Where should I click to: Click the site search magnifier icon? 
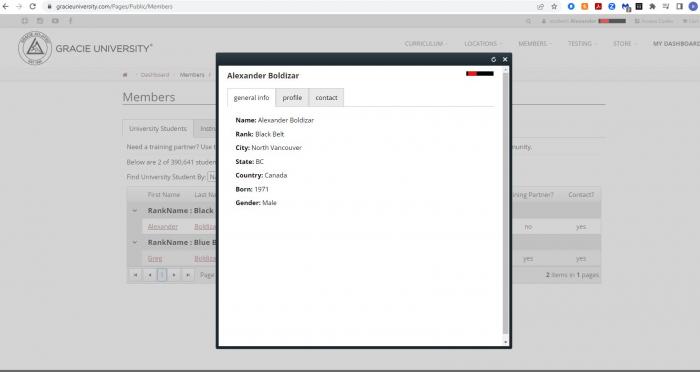(529, 21)
